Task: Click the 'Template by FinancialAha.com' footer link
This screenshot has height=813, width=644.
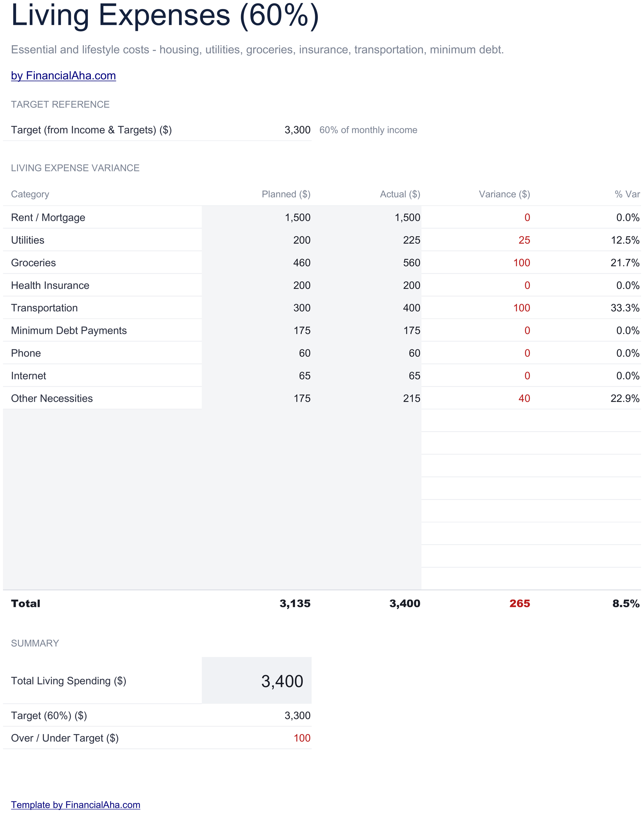Action: (x=75, y=804)
